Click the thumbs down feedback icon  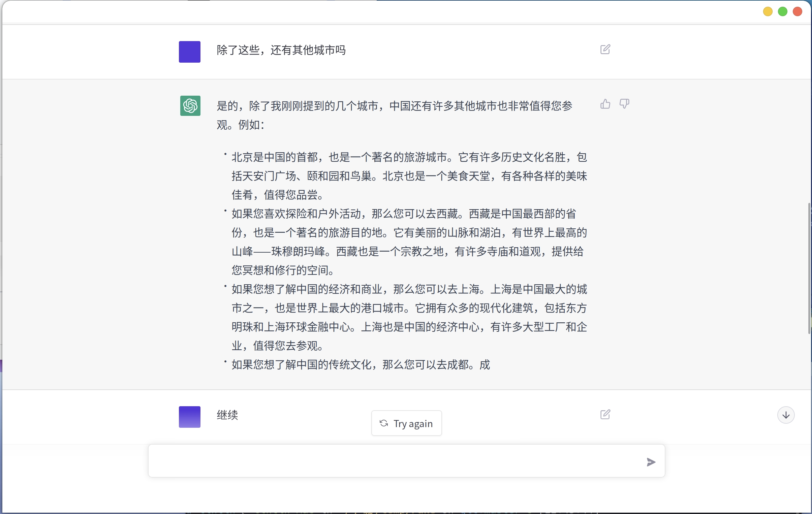pyautogui.click(x=624, y=104)
